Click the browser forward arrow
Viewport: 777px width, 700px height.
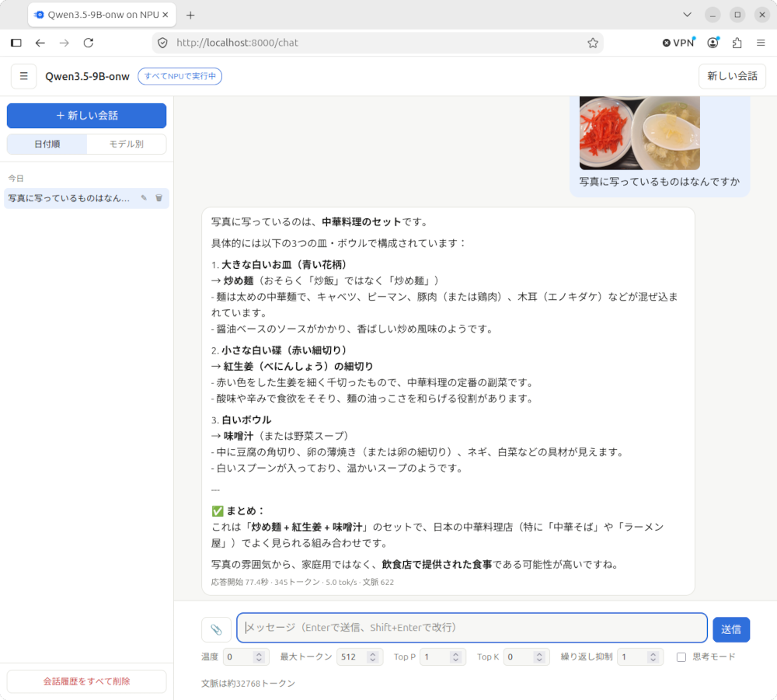64,43
